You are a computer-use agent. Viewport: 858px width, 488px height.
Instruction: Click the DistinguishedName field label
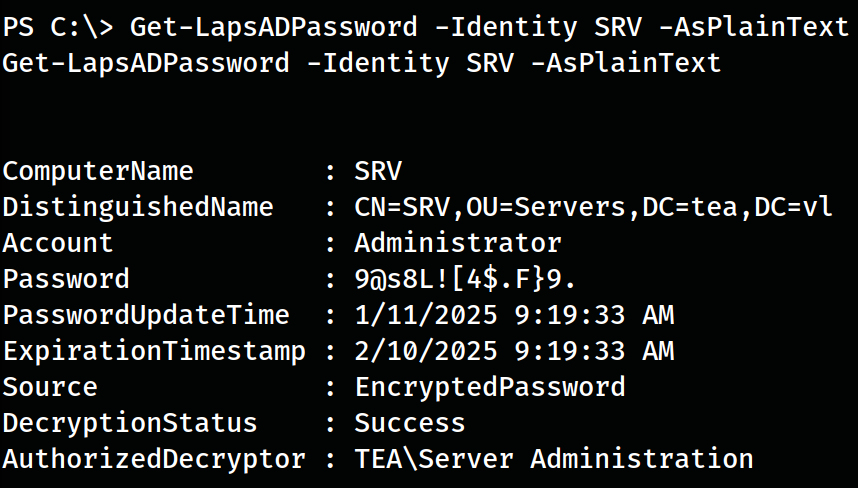[x=138, y=207]
